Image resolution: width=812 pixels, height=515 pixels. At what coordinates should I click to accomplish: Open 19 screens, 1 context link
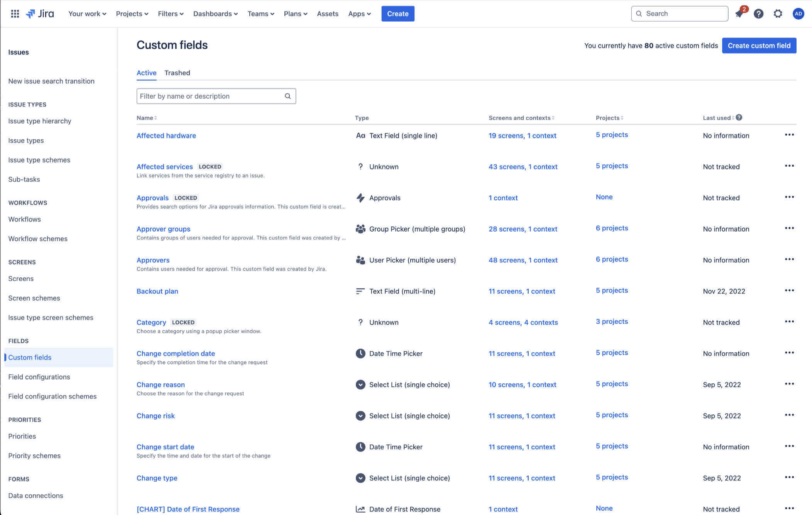tap(523, 136)
